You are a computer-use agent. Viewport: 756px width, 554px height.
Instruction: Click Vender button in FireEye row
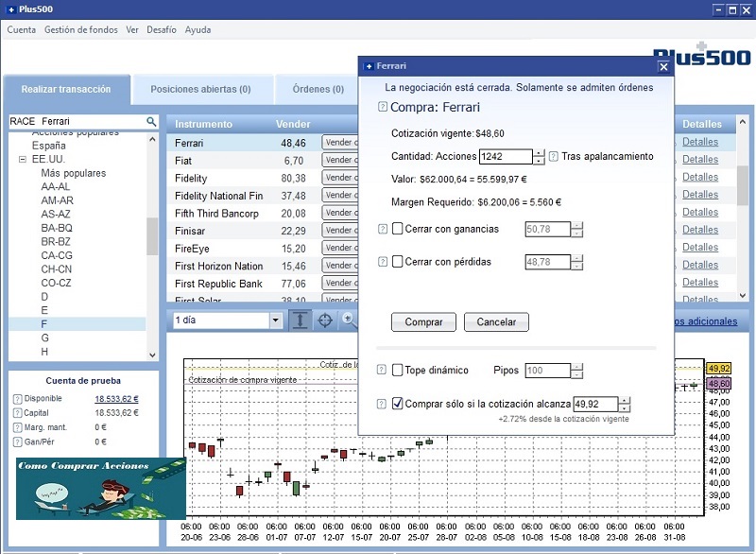coord(340,248)
